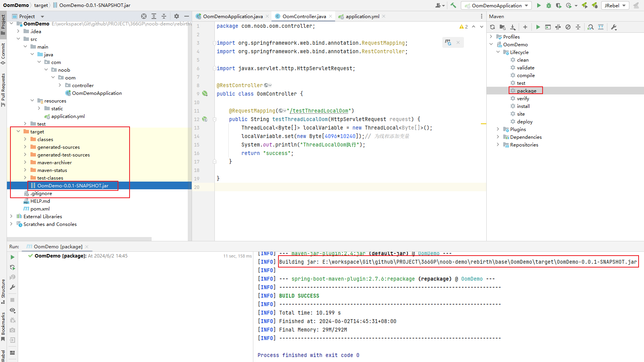644x362 pixels.
Task: Open Maven settings wrench icon
Action: pyautogui.click(x=614, y=27)
